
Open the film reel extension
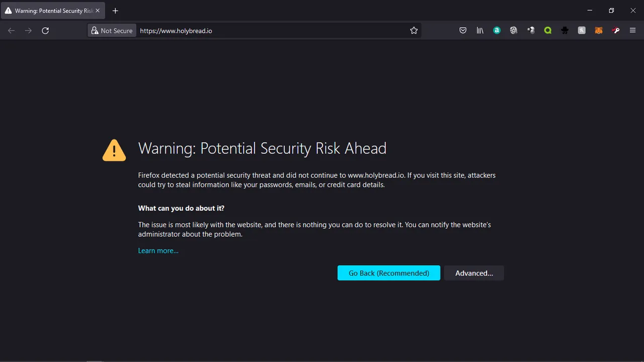[x=514, y=31]
